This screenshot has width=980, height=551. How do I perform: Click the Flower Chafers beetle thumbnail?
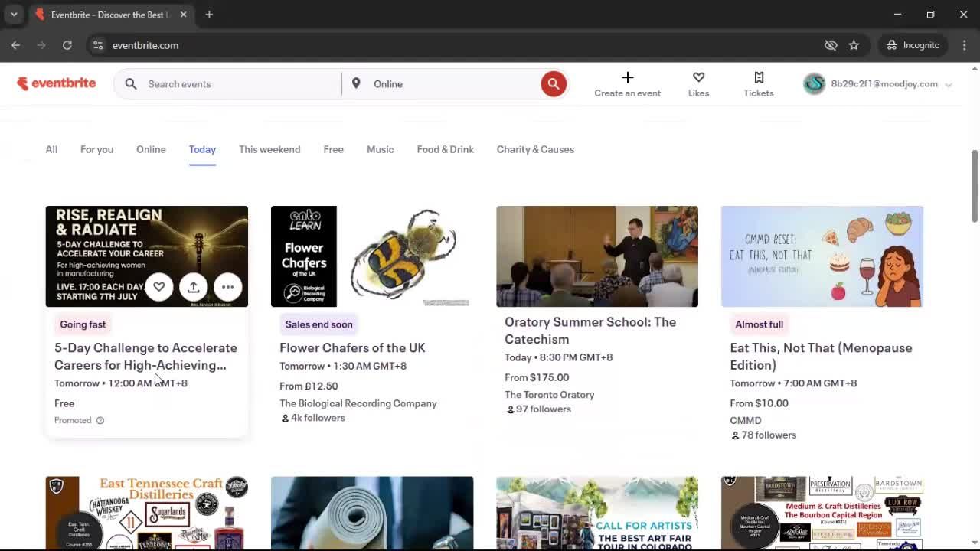(x=372, y=256)
